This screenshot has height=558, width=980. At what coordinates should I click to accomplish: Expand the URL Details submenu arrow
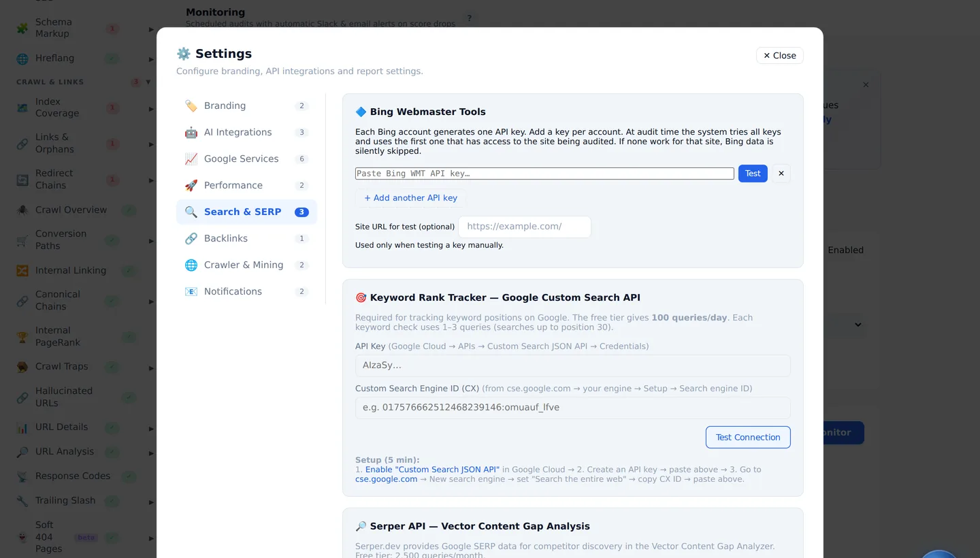click(x=151, y=429)
